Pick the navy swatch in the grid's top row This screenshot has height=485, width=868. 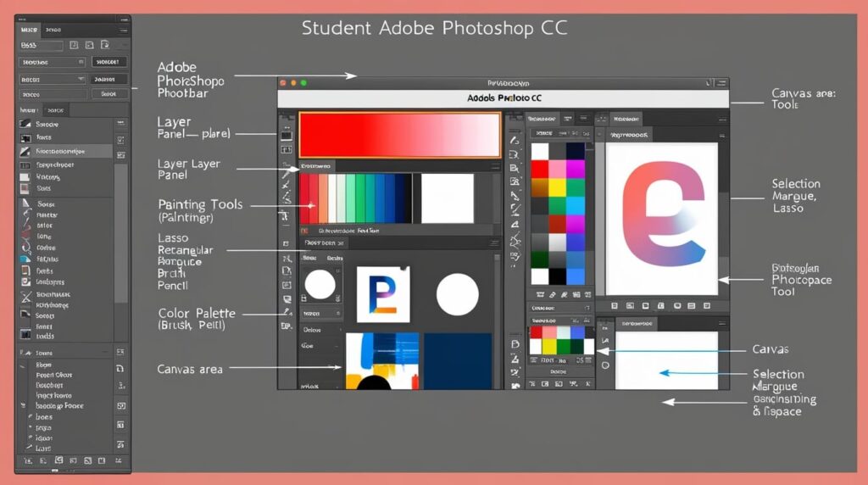(576, 151)
